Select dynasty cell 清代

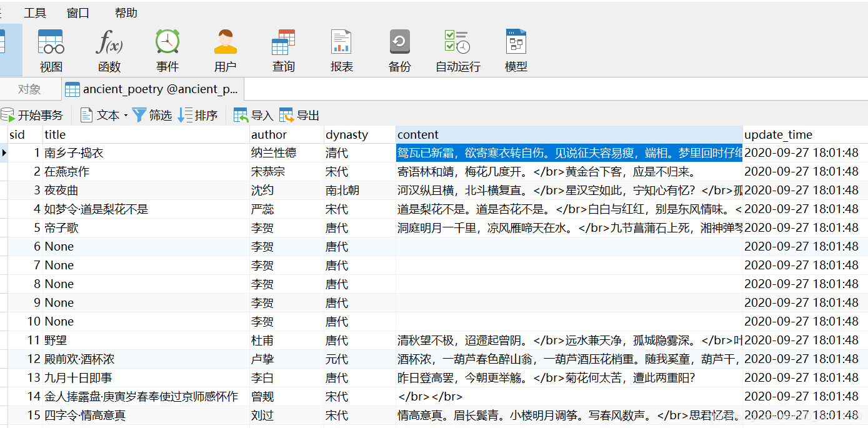[360, 153]
